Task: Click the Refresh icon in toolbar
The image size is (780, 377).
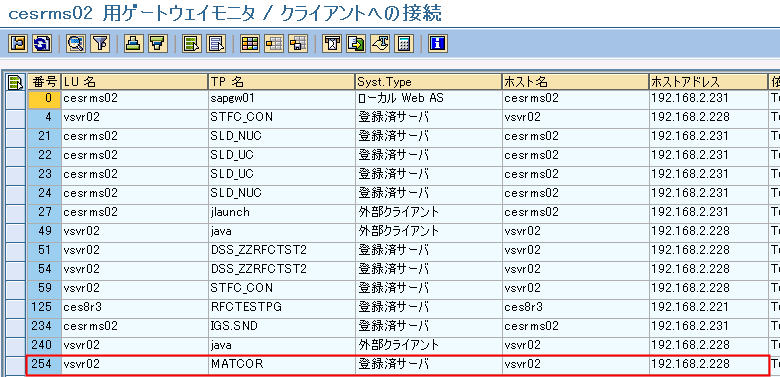Action: point(42,44)
